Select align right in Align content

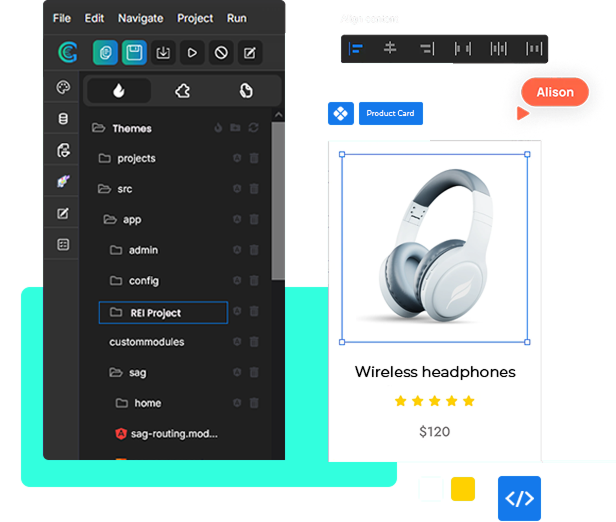click(x=426, y=48)
